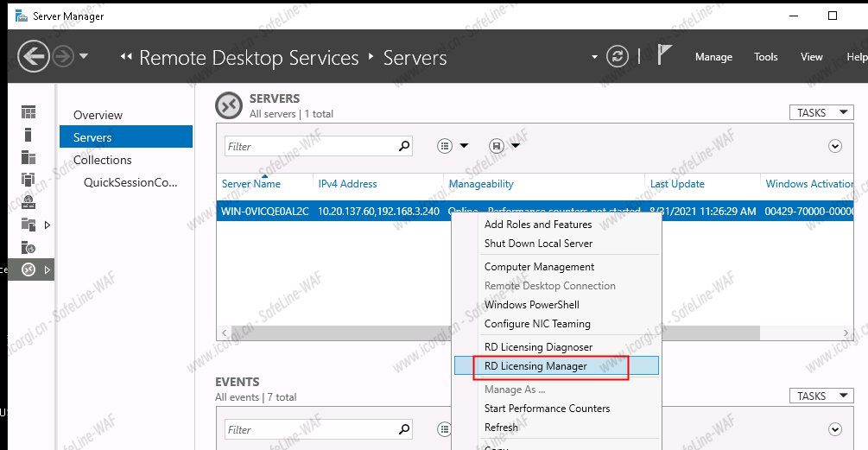Select the File and Storage Services sidebar icon
868x450 pixels.
(x=29, y=225)
